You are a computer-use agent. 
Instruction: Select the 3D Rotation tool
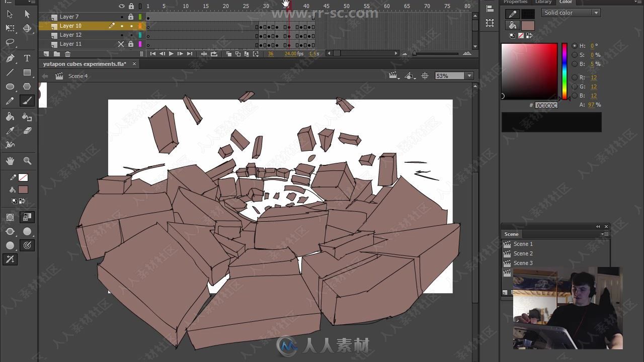click(27, 28)
